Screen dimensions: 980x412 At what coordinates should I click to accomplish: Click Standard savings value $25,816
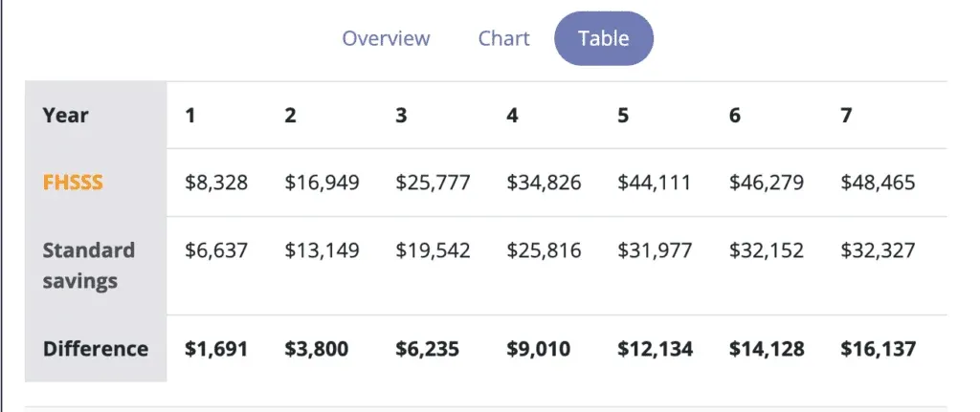544,250
